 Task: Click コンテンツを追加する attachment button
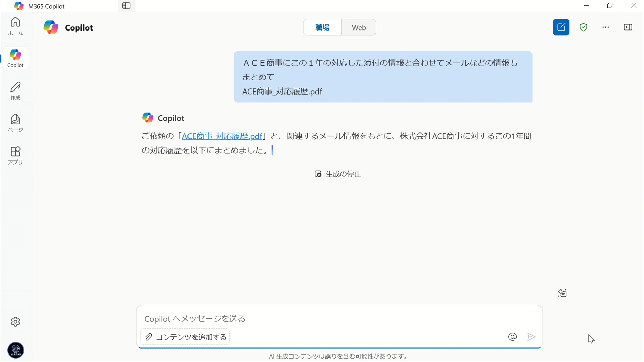(x=185, y=337)
